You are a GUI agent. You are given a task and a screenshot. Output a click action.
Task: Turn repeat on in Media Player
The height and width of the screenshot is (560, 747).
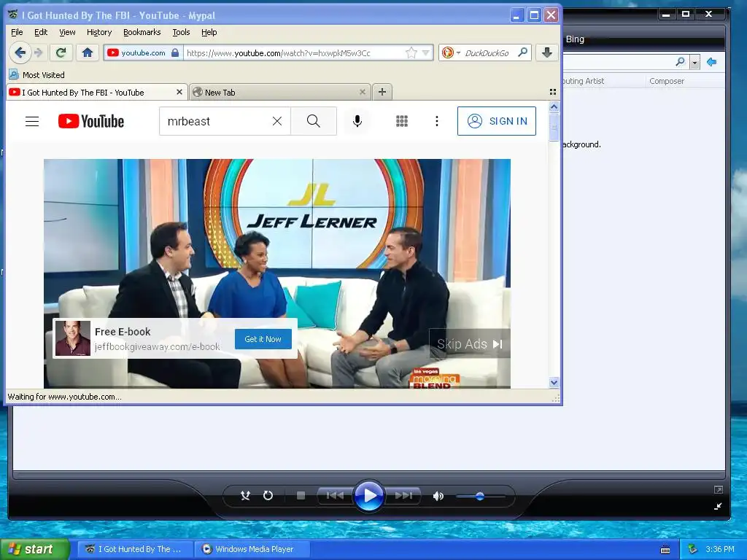pyautogui.click(x=268, y=496)
